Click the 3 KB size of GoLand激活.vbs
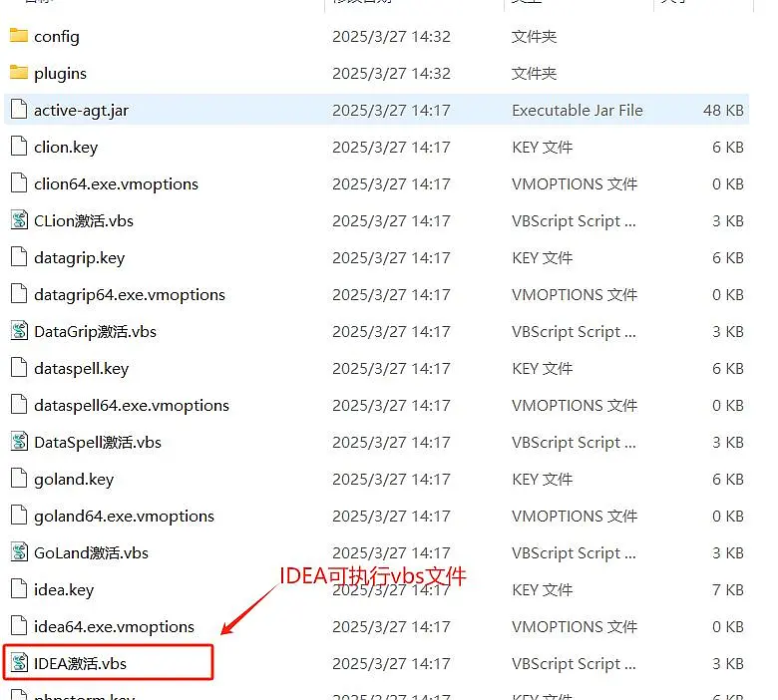 coord(728,552)
